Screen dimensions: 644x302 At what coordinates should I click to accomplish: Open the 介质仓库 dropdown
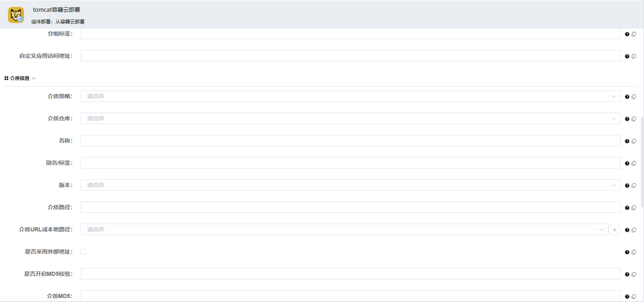[x=350, y=119]
